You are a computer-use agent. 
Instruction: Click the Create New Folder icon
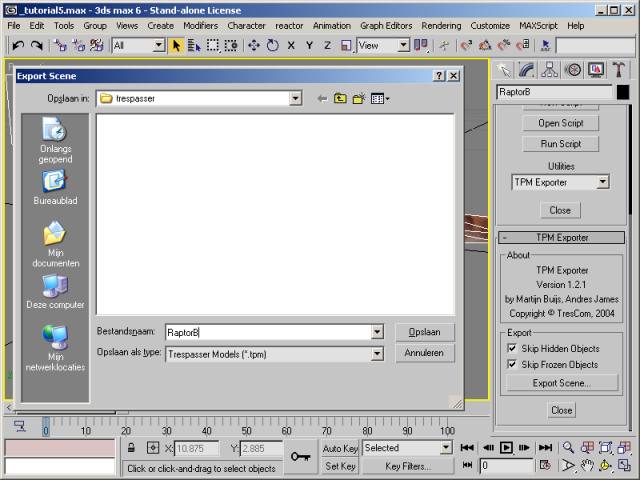(359, 98)
